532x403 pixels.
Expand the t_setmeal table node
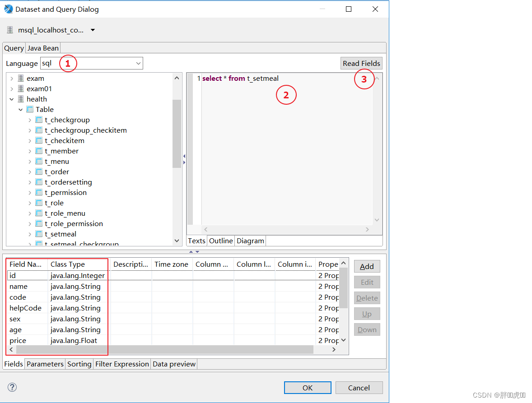point(30,234)
